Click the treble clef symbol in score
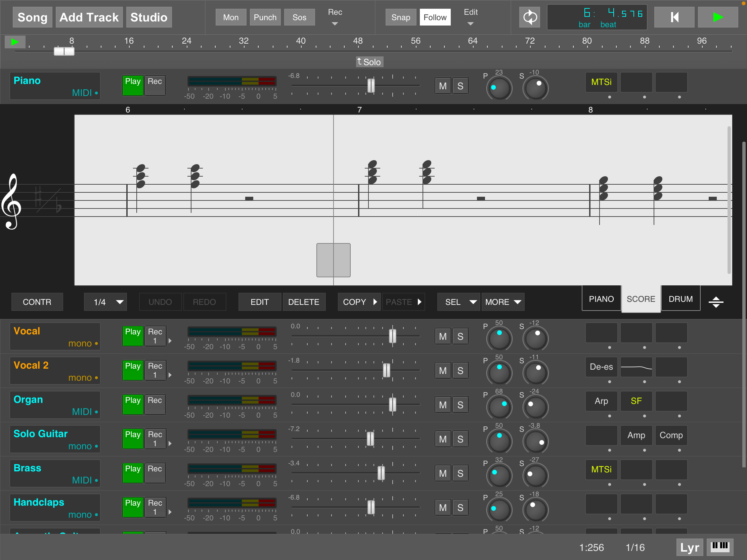 tap(12, 201)
